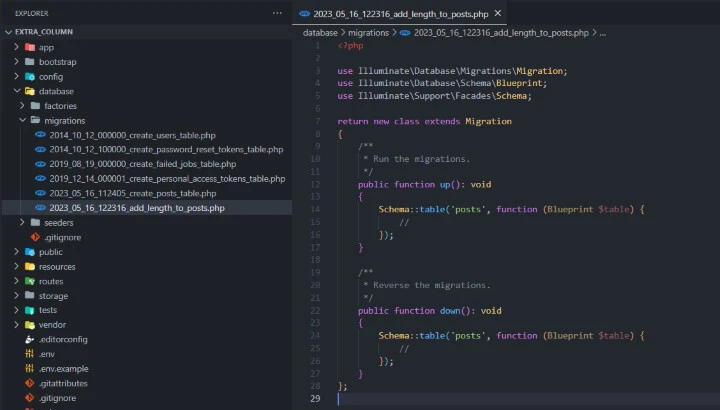This screenshot has height=410, width=720.
Task: Expand the vendor folder chevron
Action: tap(16, 325)
